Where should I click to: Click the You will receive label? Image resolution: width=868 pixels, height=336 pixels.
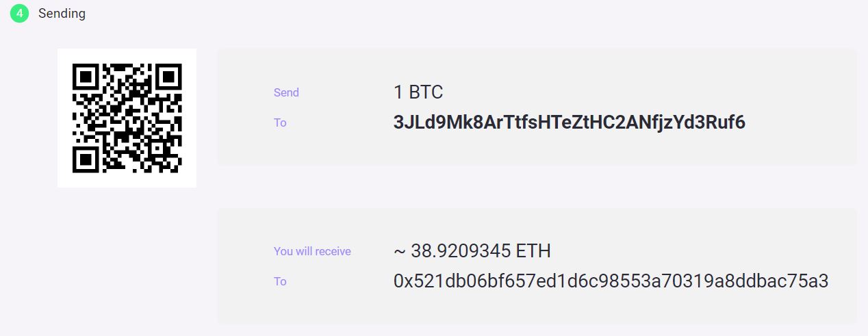click(312, 251)
